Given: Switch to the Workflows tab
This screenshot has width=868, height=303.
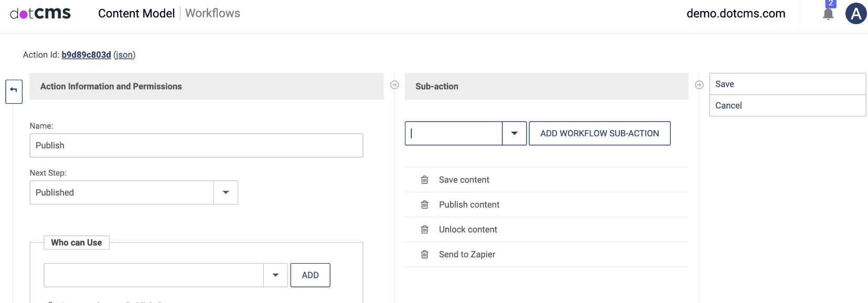Looking at the screenshot, I should (212, 14).
